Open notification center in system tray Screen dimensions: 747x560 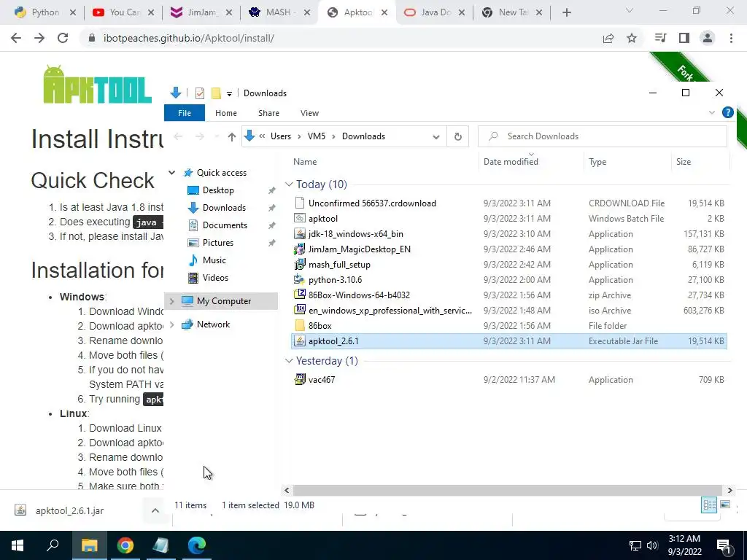724,545
